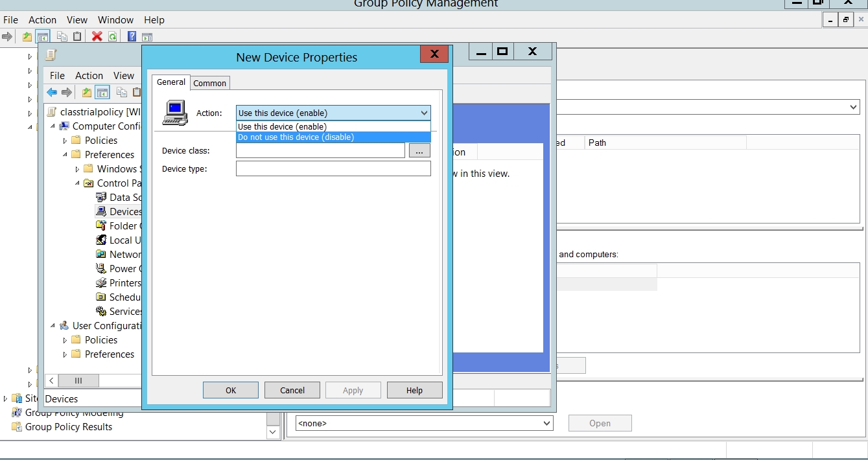This screenshot has height=460, width=868.
Task: Click the Device type input field
Action: 333,169
